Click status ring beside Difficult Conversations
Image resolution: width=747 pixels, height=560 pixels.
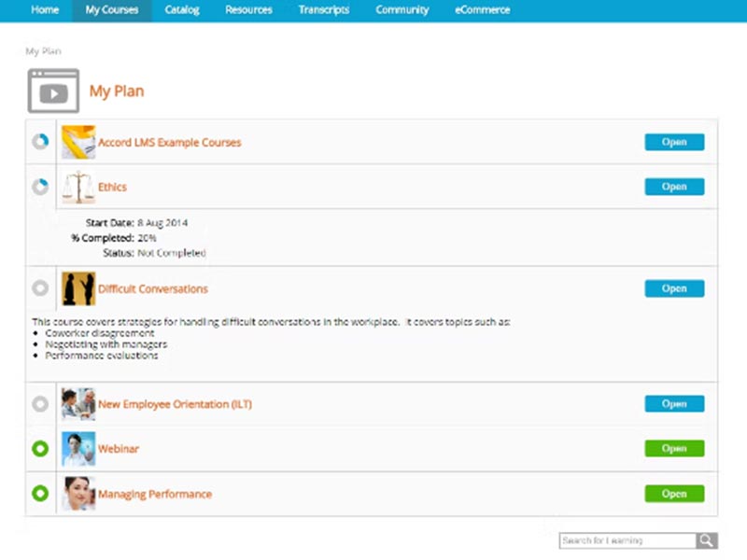(x=40, y=288)
